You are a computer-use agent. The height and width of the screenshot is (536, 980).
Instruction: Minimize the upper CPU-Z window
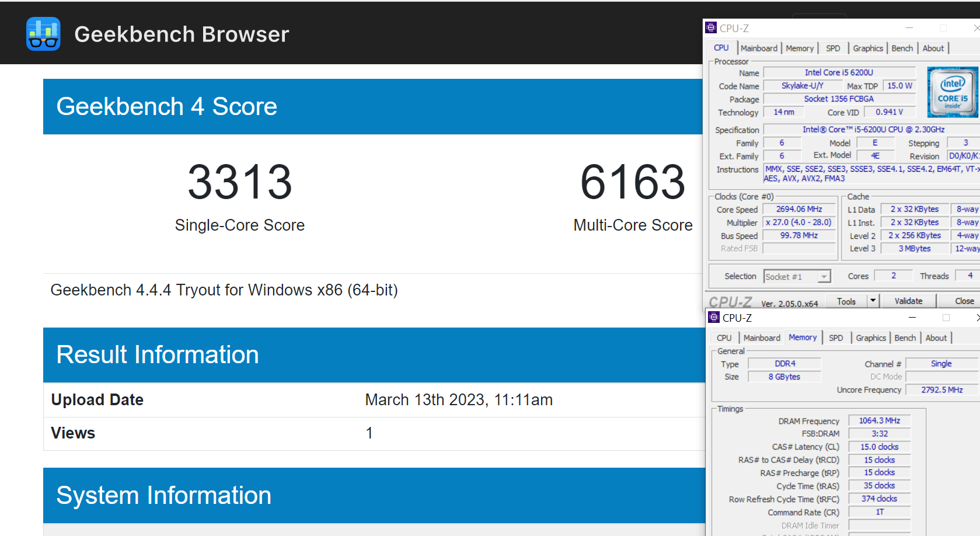pos(909,28)
